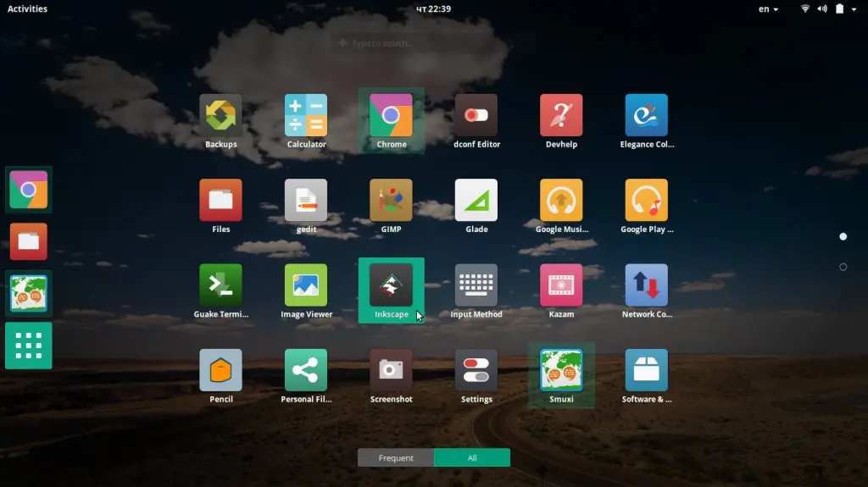
Task: Click the battery status icon
Action: pos(840,8)
